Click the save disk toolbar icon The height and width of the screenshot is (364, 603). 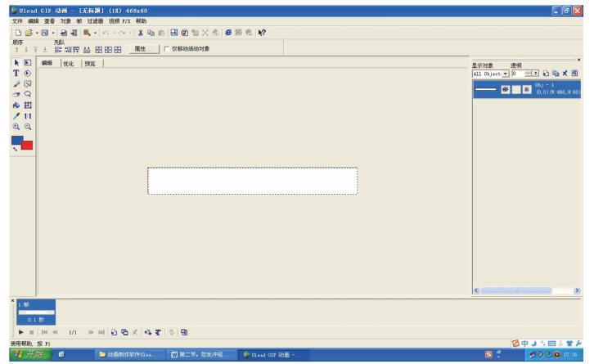click(45, 33)
